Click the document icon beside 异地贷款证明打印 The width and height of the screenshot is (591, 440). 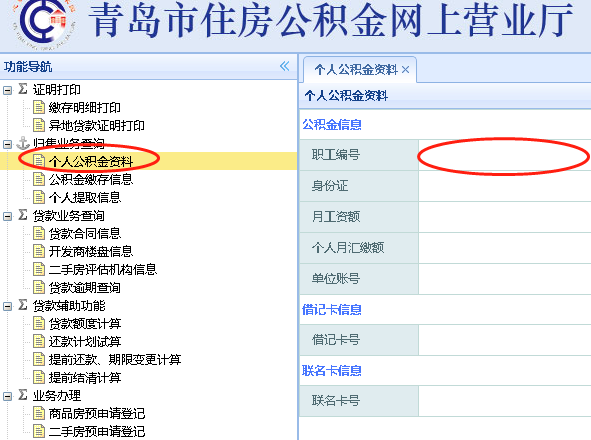(38, 125)
